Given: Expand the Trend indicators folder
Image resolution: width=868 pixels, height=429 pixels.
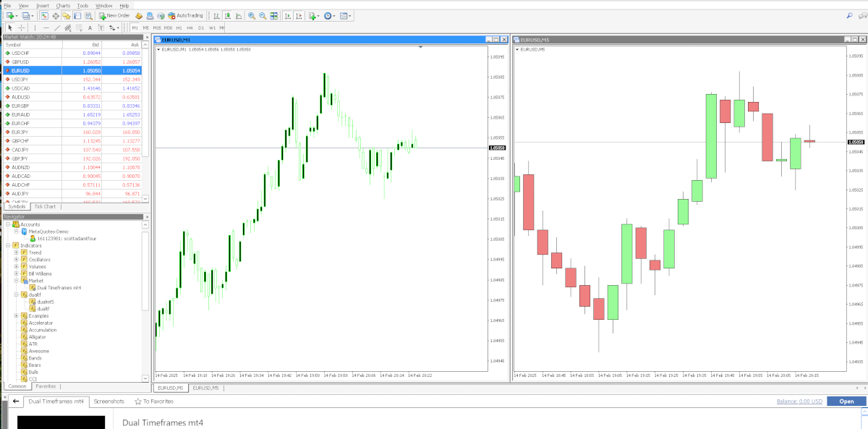Looking at the screenshot, I should pyautogui.click(x=16, y=252).
